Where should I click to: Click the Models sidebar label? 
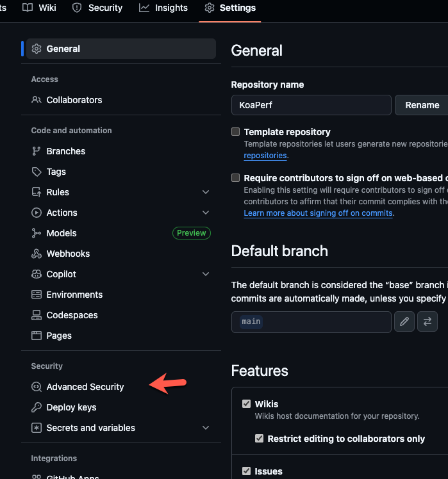[x=62, y=233]
